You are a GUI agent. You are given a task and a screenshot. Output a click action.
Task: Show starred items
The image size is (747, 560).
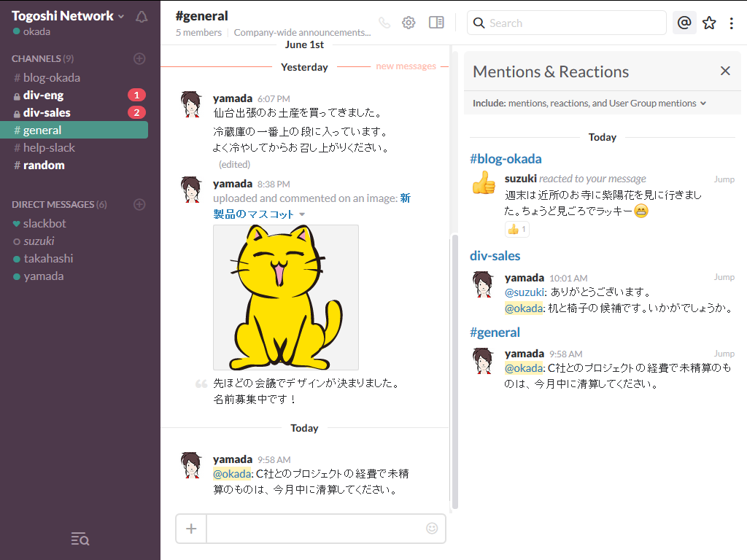pos(709,23)
